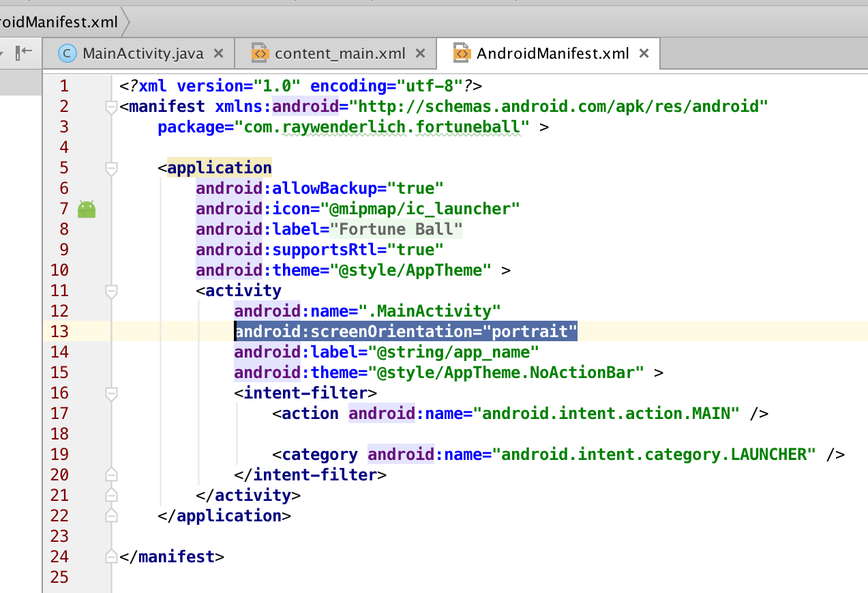
Task: Select the AndroidManifest.xml editor tab
Action: pos(552,53)
